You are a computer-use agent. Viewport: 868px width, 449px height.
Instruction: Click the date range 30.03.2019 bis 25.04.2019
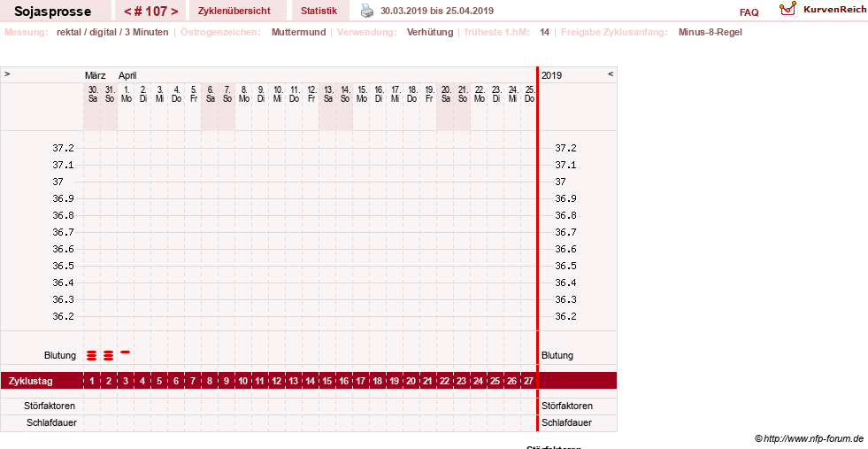(x=437, y=11)
